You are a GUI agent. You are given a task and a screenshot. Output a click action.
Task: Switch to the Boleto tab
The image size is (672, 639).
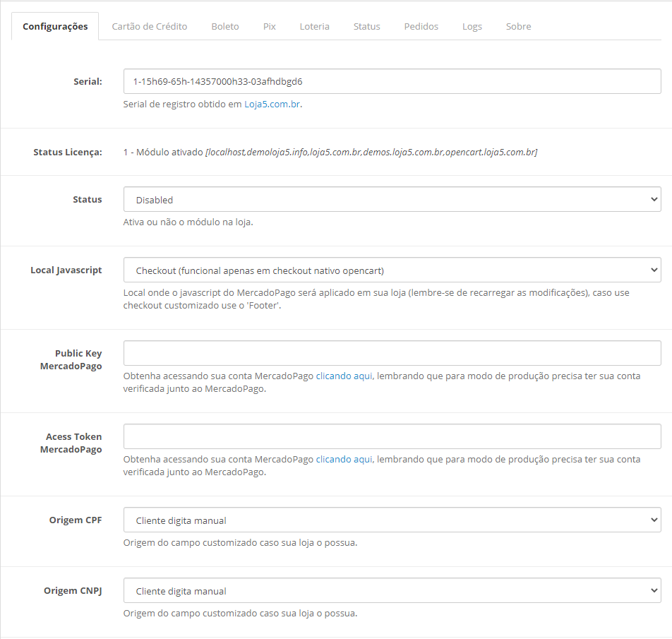225,27
